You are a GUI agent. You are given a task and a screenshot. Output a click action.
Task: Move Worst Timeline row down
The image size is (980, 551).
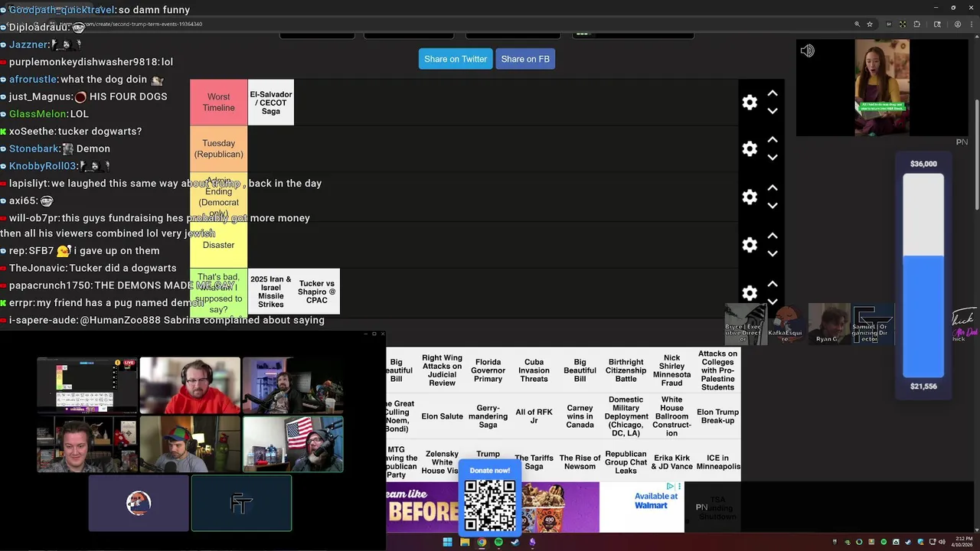[x=773, y=111]
